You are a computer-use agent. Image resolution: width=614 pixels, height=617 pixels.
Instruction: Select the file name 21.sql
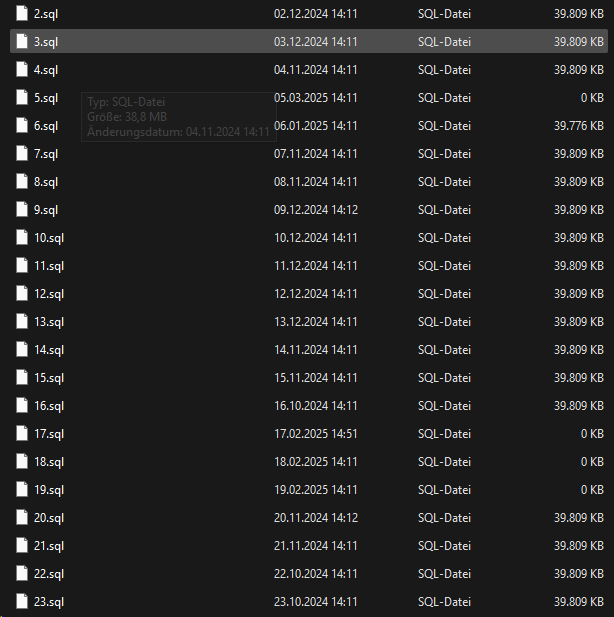click(49, 547)
